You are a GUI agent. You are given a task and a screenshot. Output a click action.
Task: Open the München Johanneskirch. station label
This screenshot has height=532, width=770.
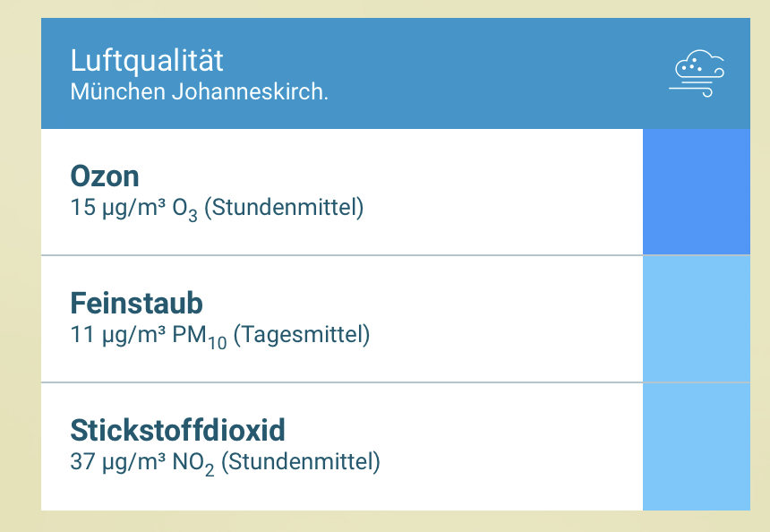pyautogui.click(x=199, y=92)
